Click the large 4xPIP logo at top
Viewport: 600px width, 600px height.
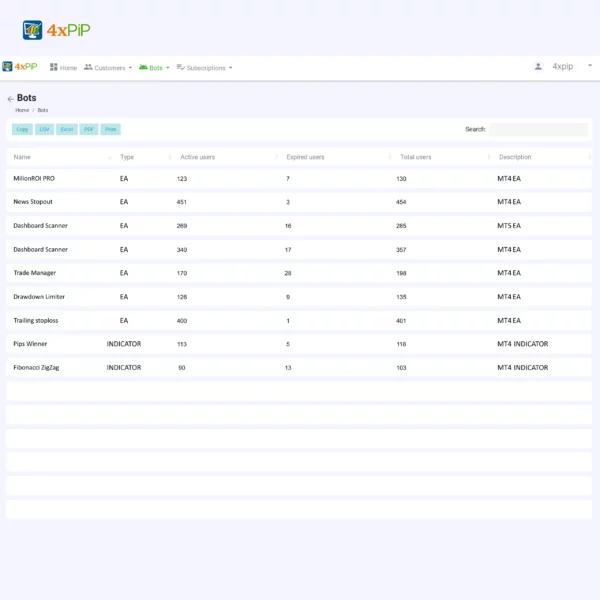click(x=56, y=30)
